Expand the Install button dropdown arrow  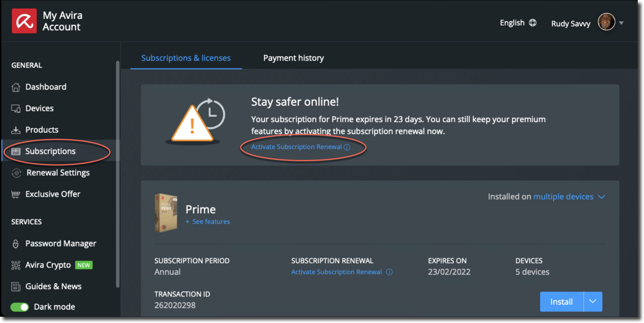[593, 301]
